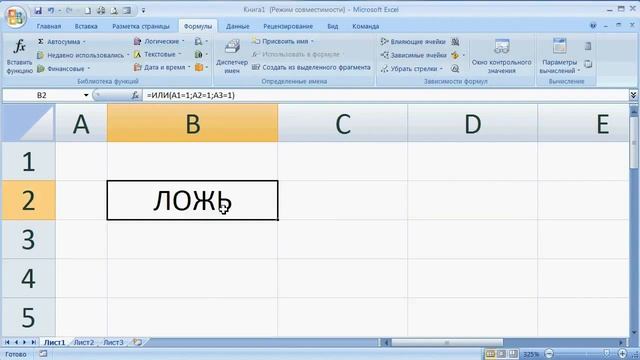
Task: Select the Формулы tab
Action: [x=198, y=26]
